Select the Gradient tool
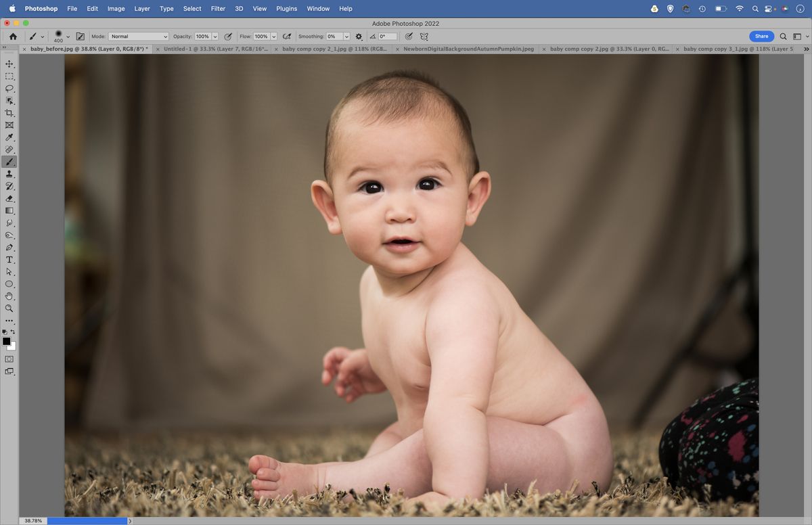Image resolution: width=812 pixels, height=525 pixels. click(9, 210)
